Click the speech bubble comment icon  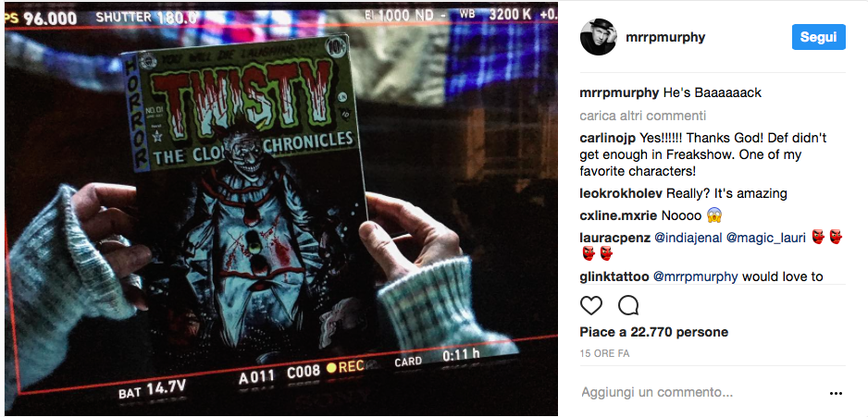pos(628,305)
